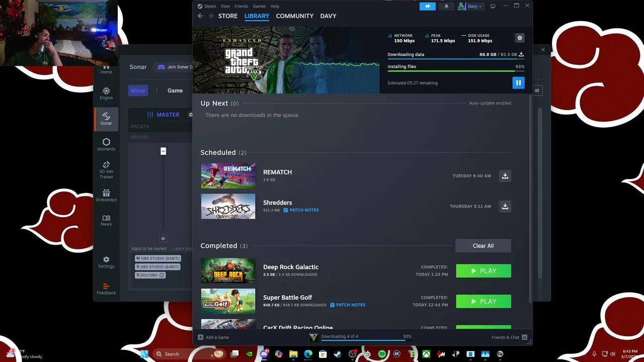Go back with the Steam back arrow
The height and width of the screenshot is (362, 644).
tap(200, 16)
